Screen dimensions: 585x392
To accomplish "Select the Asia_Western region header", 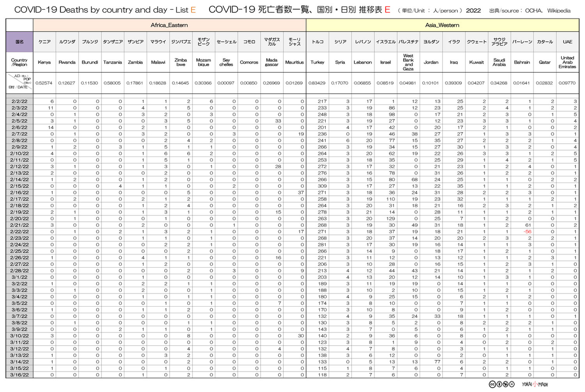I will [x=443, y=24].
